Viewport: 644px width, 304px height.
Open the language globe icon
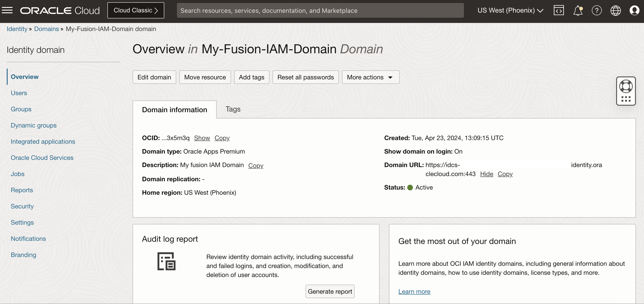615,10
